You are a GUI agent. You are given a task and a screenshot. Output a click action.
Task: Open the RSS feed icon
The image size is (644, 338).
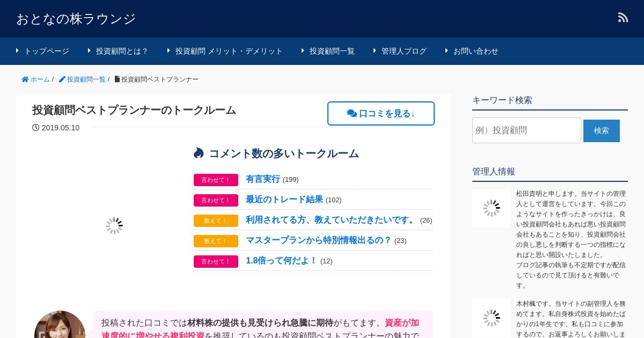[x=623, y=17]
